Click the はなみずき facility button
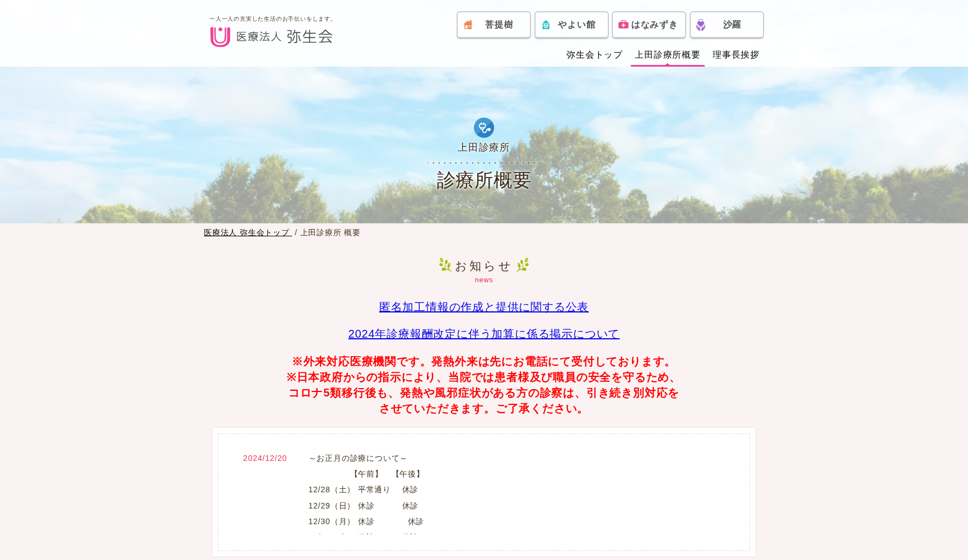Image resolution: width=968 pixels, height=560 pixels. [x=648, y=25]
